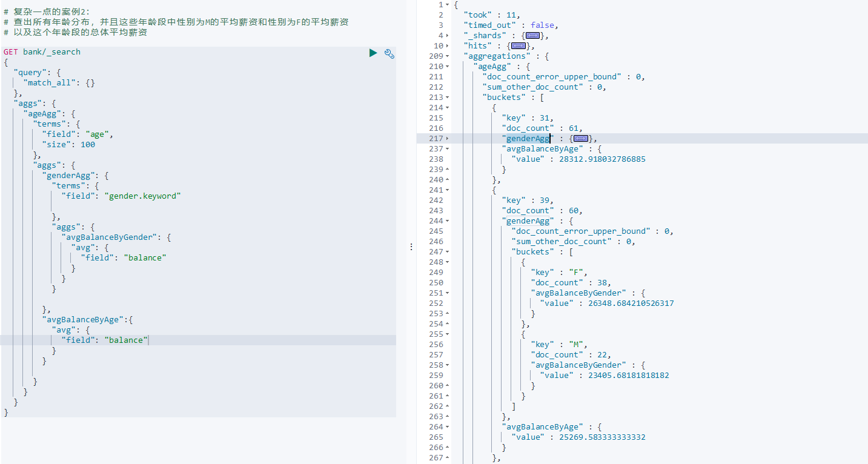Unfold genderAgg using the arrow at line 217
The height and width of the screenshot is (464, 868).
(x=448, y=139)
